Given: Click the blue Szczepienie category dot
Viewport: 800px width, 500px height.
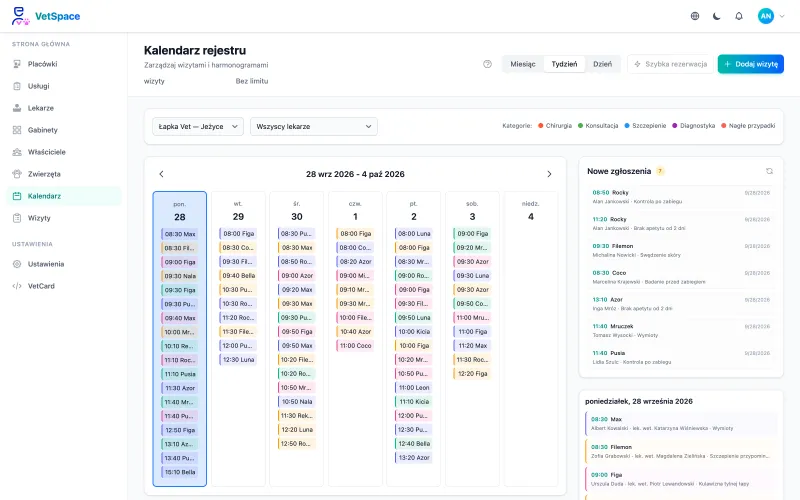Looking at the screenshot, I should click(x=627, y=126).
